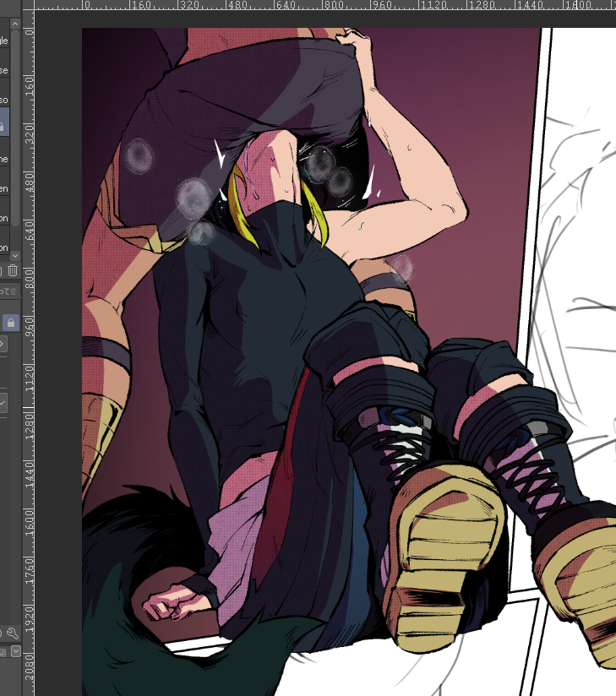Click the diamond arrow button below lock

point(3,344)
